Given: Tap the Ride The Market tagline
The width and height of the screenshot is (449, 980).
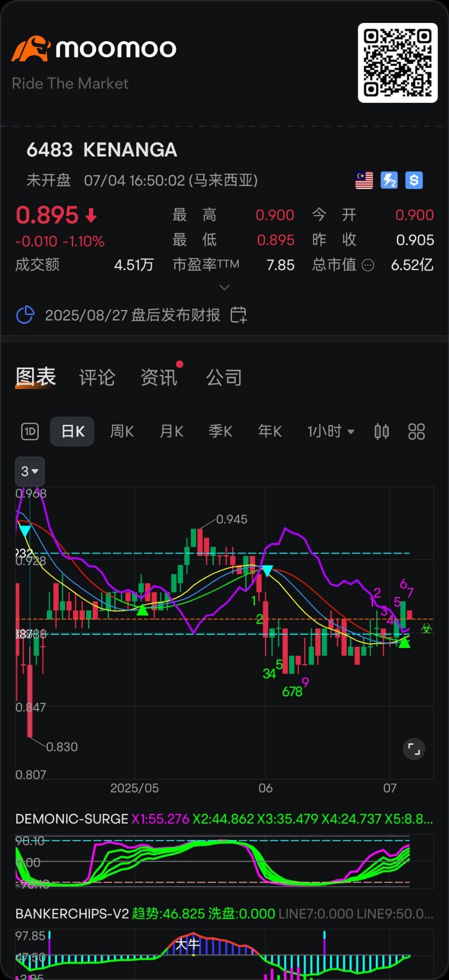Looking at the screenshot, I should point(70,83).
